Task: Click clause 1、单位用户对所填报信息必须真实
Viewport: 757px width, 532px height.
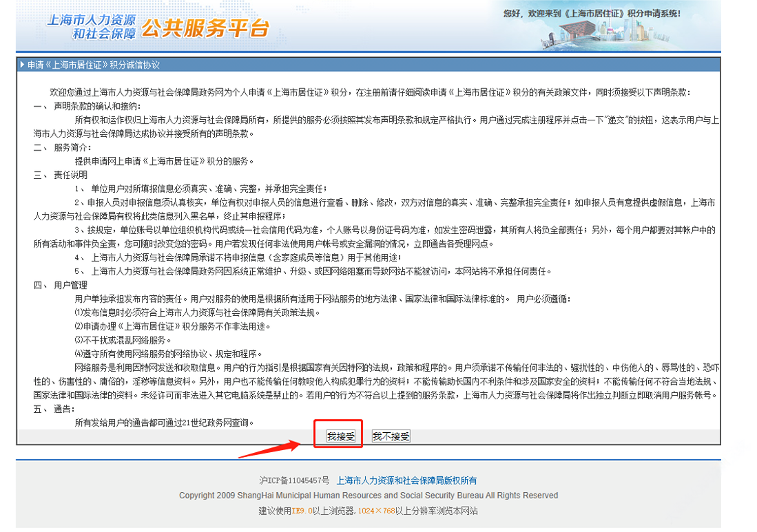Action: [x=201, y=189]
